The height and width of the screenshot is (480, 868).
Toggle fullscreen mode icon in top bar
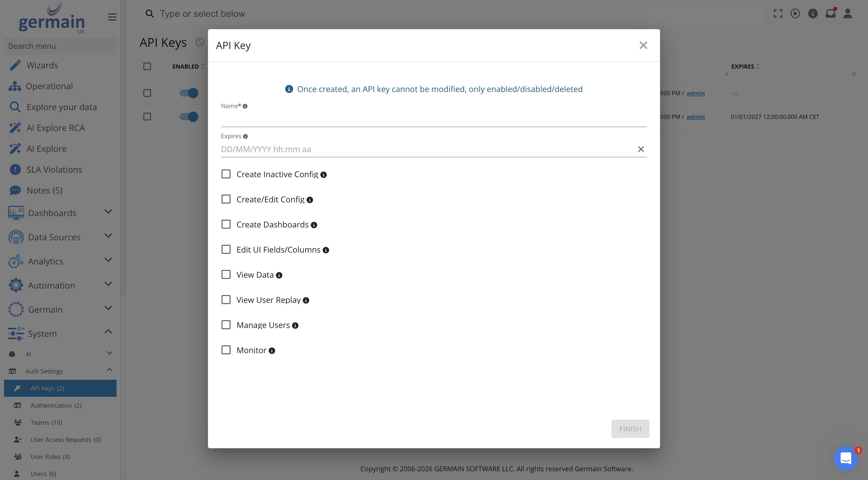pos(778,14)
